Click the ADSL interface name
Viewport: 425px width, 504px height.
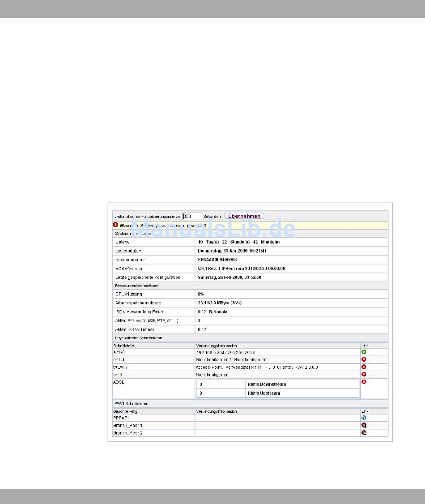(119, 382)
